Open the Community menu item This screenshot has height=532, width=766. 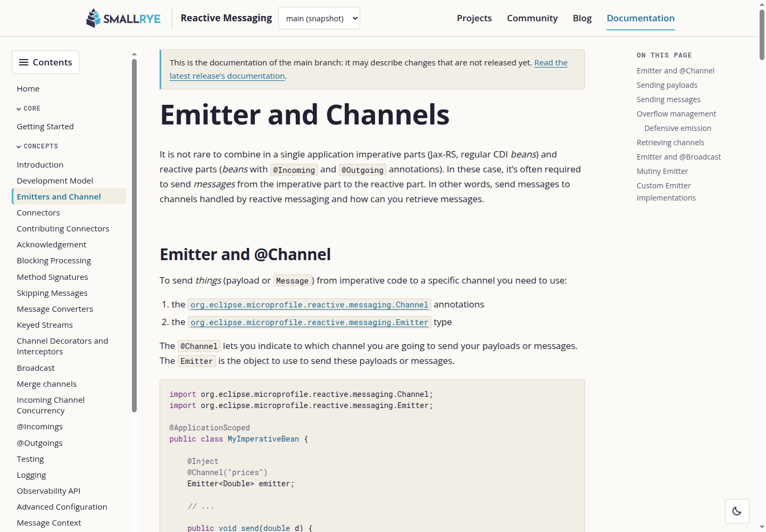532,18
